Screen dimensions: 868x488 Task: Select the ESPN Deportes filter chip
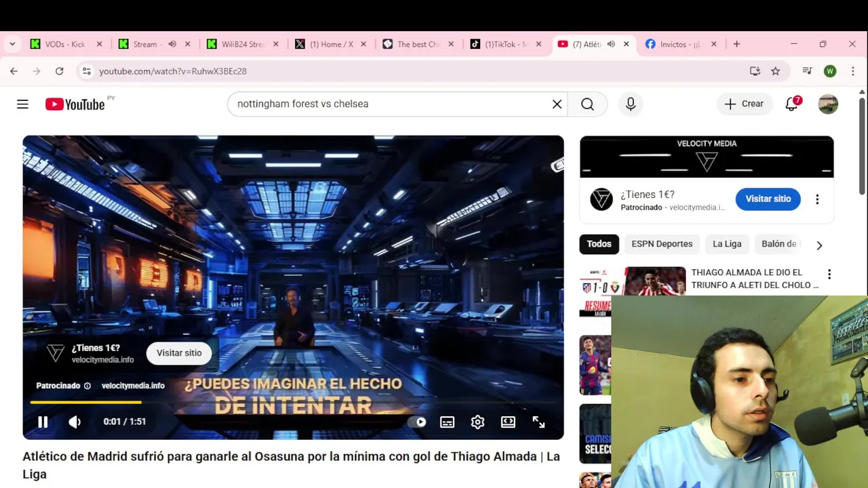click(x=662, y=244)
